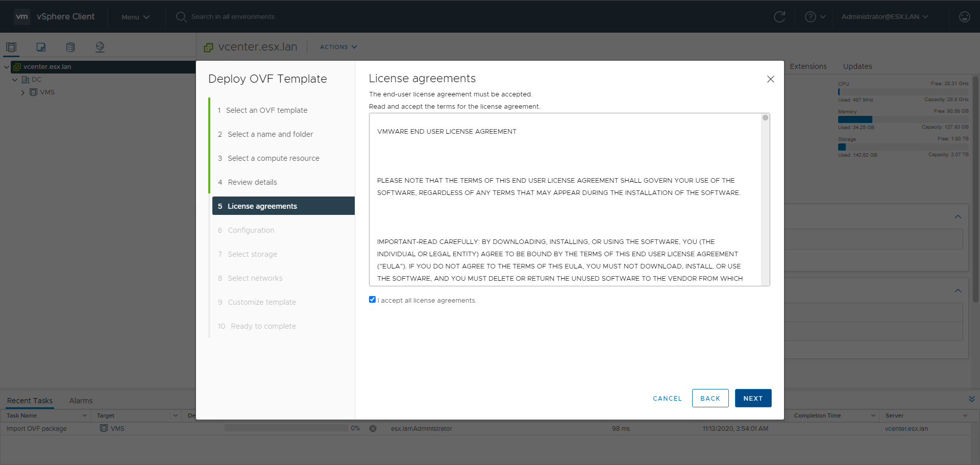Open VMs and Templates inventory icon
Image resolution: width=980 pixels, height=465 pixels.
click(41, 47)
